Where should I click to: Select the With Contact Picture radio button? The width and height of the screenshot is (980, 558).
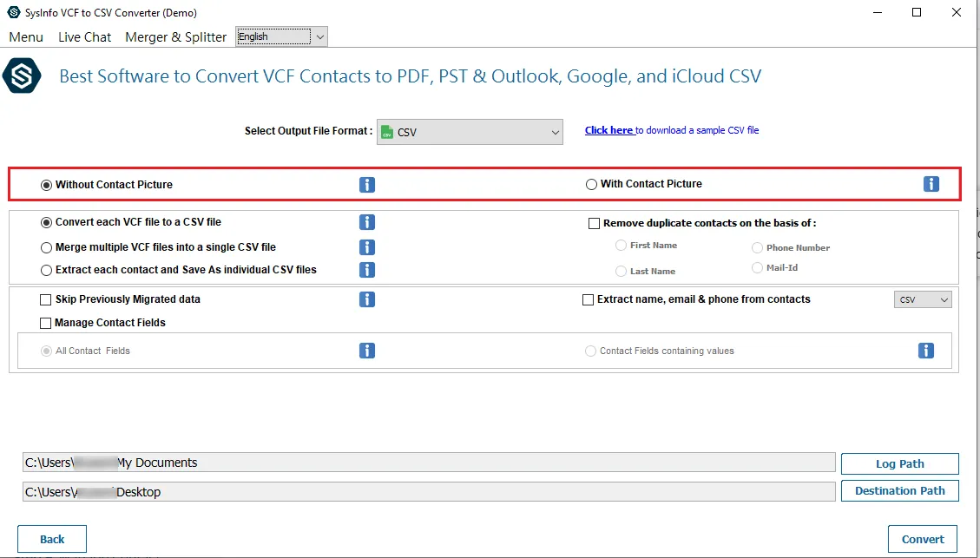(x=592, y=184)
